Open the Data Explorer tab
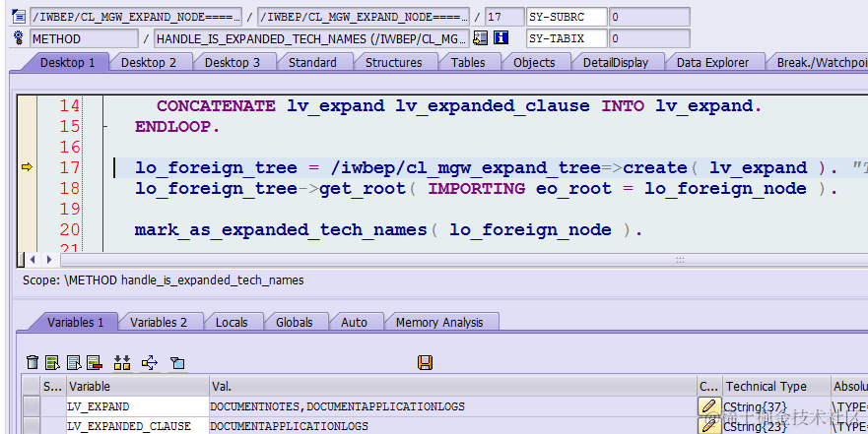The width and height of the screenshot is (868, 434). [x=713, y=62]
